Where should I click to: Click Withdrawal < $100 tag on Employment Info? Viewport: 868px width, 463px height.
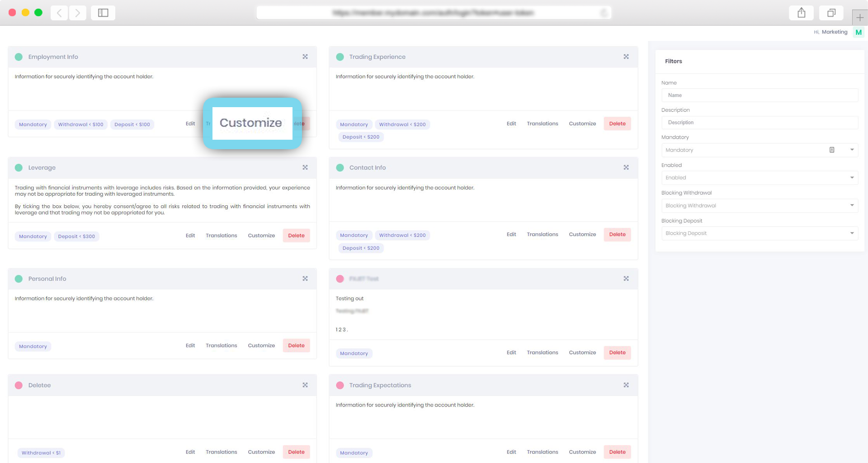[80, 125]
